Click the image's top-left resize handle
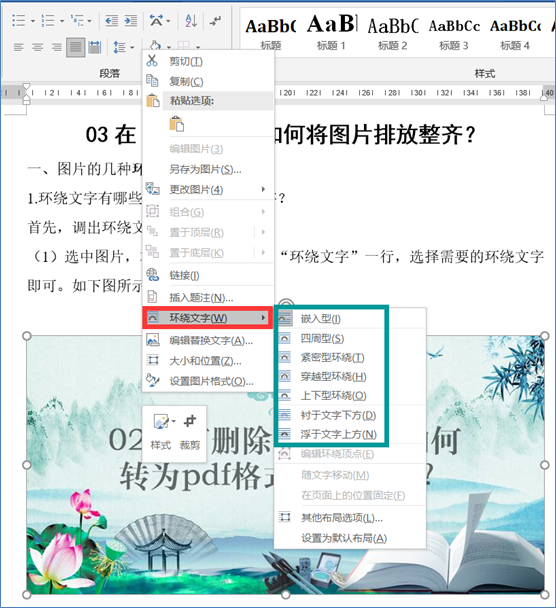This screenshot has height=608, width=556. tap(26, 335)
